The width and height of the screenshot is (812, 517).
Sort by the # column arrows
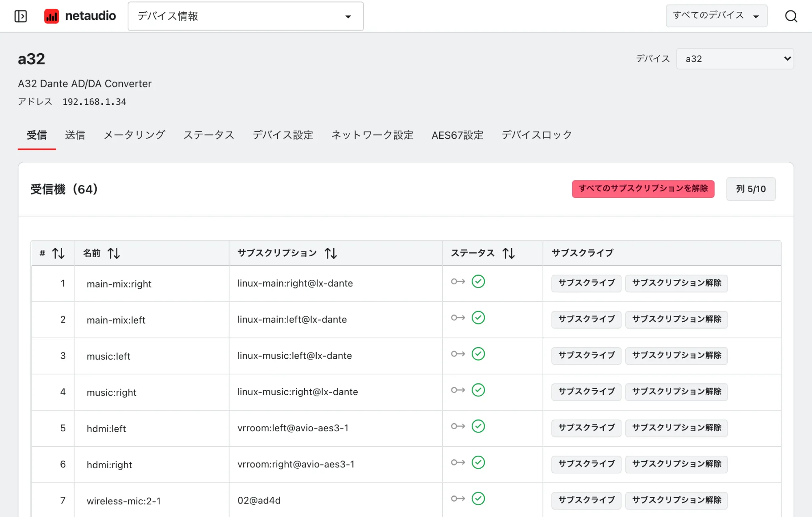58,253
